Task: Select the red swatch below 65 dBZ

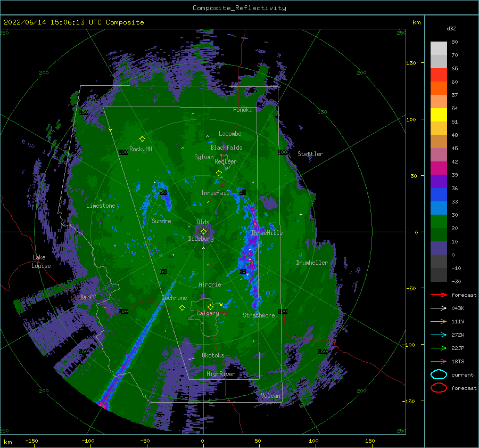Action: pos(439,75)
